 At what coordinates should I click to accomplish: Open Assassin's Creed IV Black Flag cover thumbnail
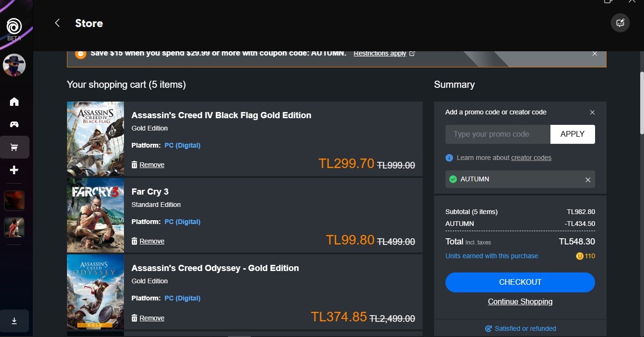[95, 139]
